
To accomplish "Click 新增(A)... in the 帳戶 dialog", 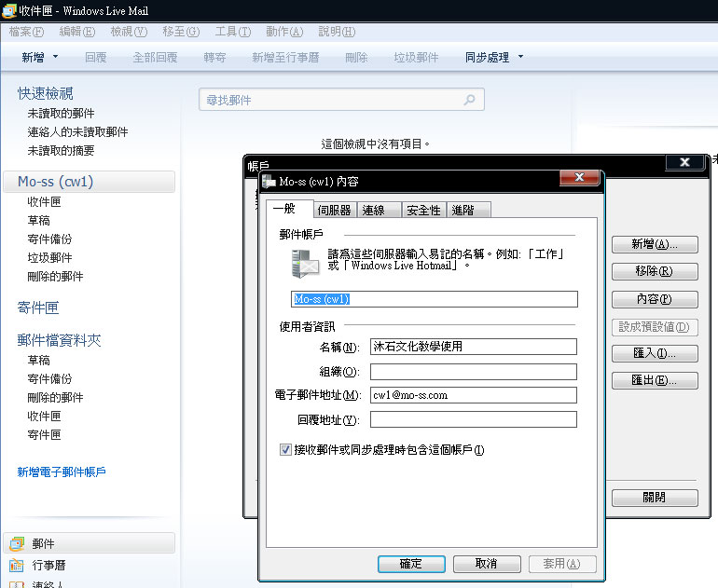I will coord(655,244).
